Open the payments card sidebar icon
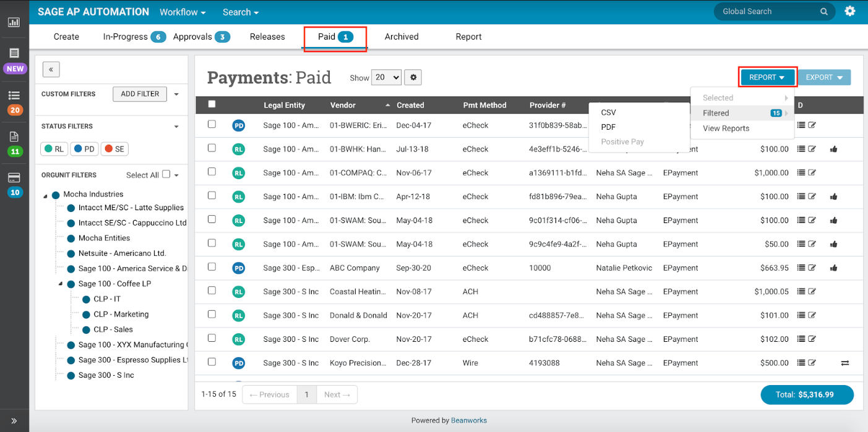Screen dimensions: 868x432 [x=14, y=177]
